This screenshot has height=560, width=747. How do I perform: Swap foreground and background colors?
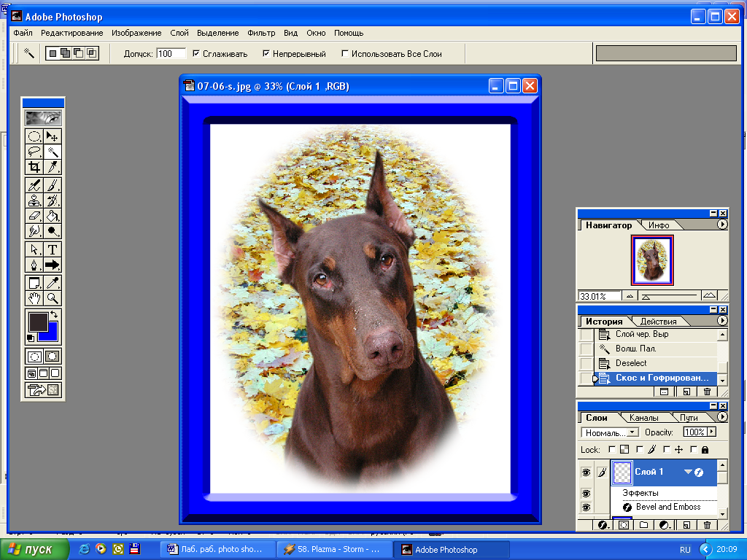click(x=54, y=314)
